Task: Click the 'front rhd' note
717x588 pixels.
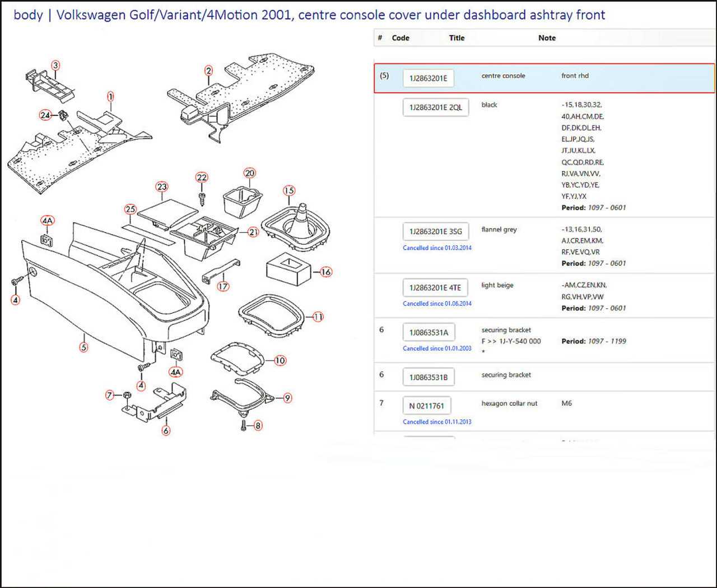Action: pos(575,76)
